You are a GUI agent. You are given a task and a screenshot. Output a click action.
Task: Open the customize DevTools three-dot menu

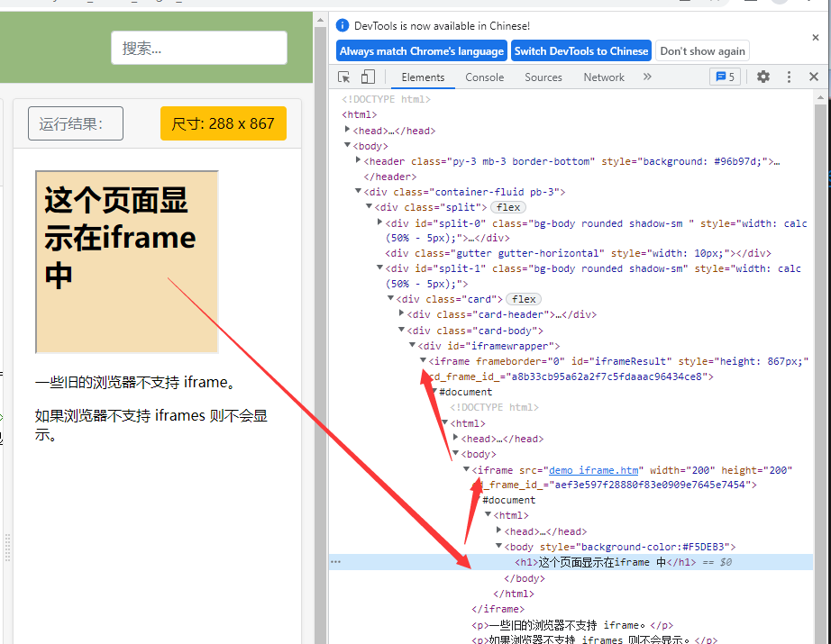(x=788, y=77)
